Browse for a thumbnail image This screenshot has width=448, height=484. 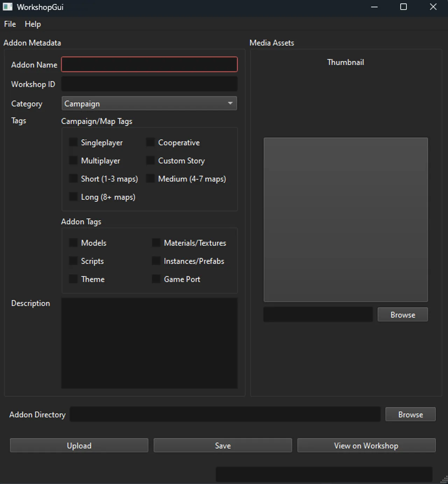pos(402,314)
